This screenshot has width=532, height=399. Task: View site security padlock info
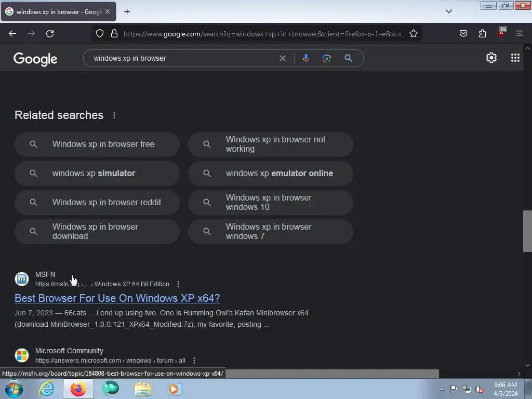tap(114, 34)
